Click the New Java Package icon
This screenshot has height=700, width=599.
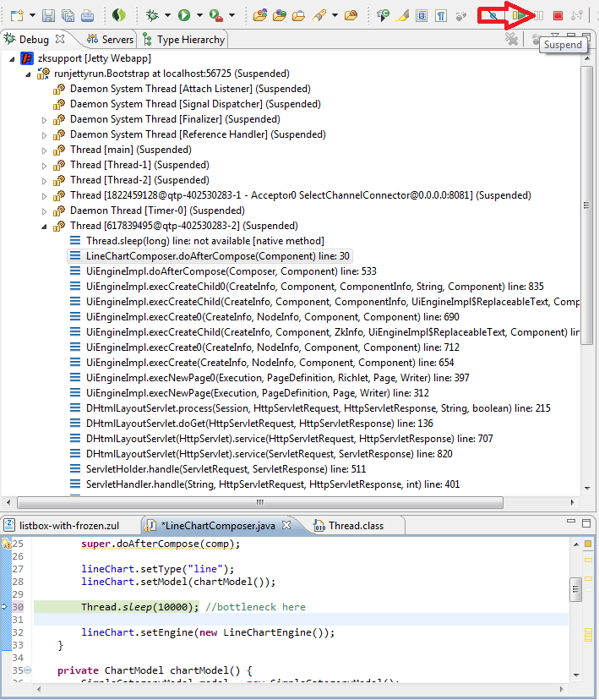pos(279,15)
